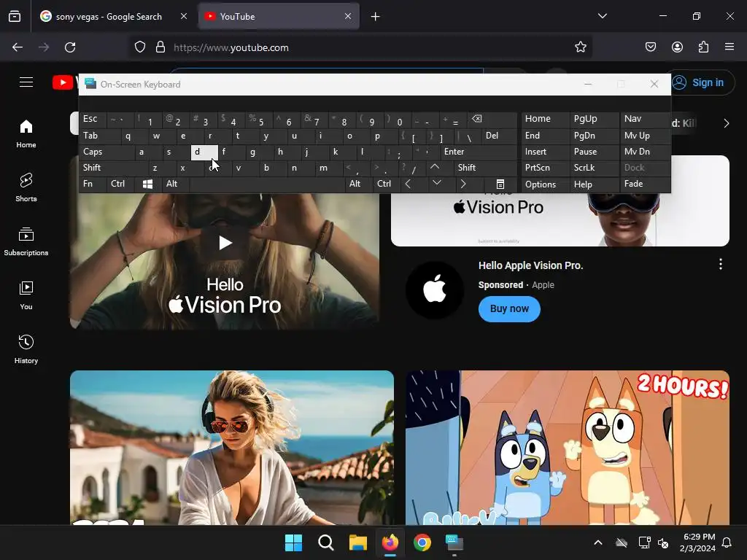Click the Buy now button
Screen dimensions: 747x560
509,309
